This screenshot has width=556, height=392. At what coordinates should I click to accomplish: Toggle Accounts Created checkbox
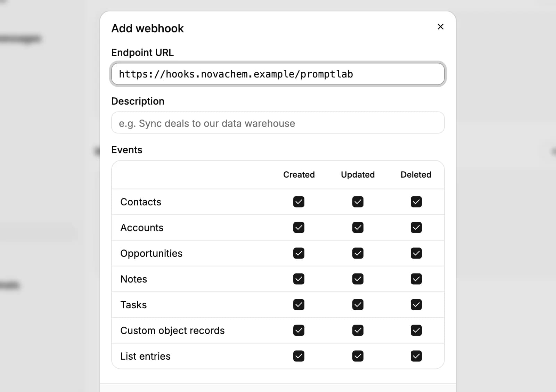click(299, 228)
